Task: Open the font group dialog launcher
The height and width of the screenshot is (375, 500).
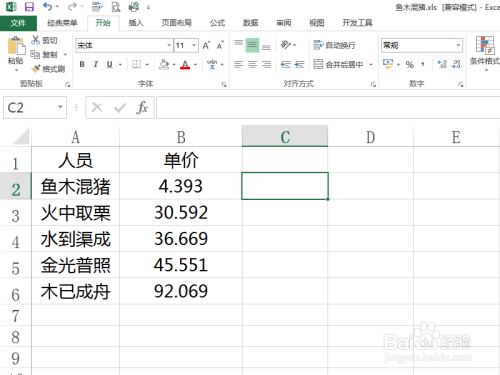Action: 224,84
